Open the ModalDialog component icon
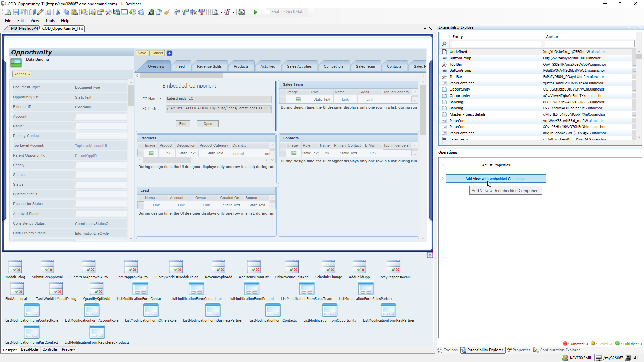Viewport: 644px width, 362px height. point(15,266)
